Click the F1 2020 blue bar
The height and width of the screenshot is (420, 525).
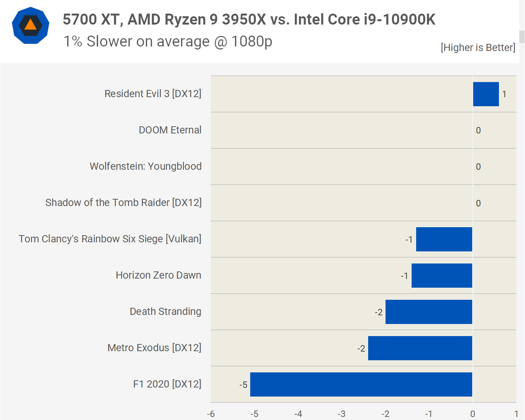tap(361, 384)
